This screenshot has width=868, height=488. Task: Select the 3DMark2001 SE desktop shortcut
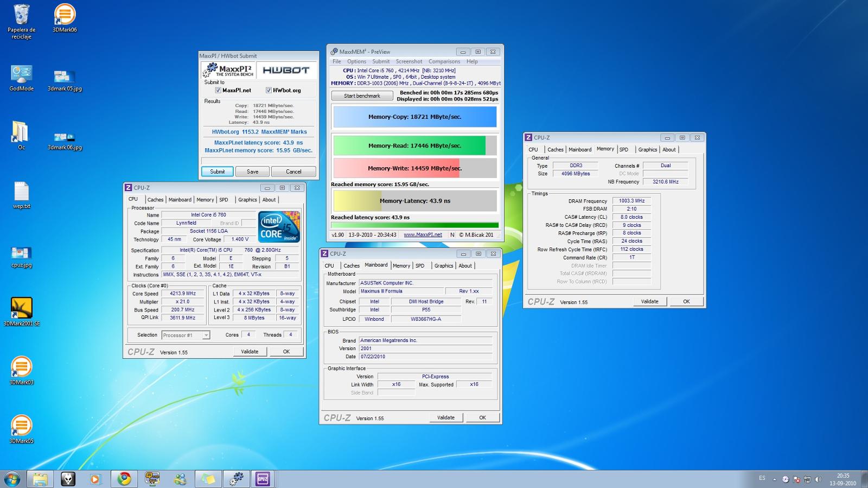point(21,312)
